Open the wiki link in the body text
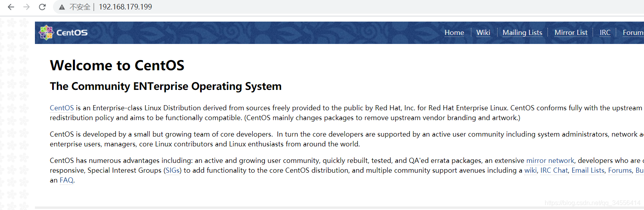Viewport: 644px width, 210px height. click(531, 170)
